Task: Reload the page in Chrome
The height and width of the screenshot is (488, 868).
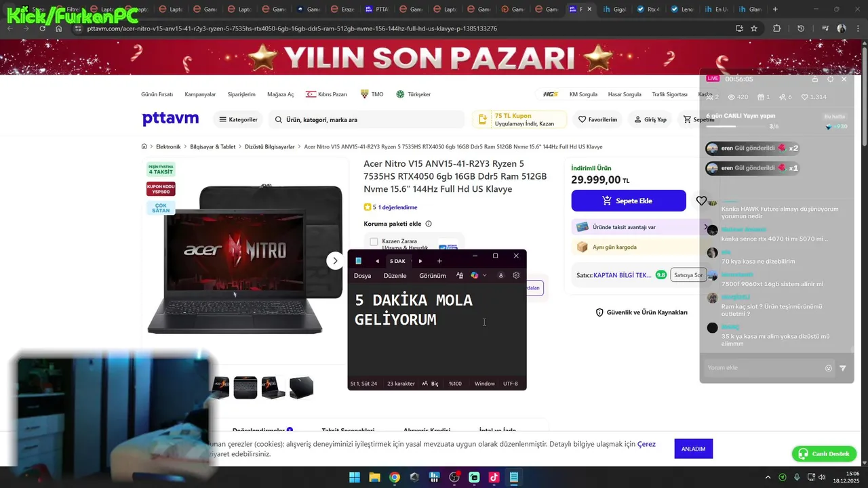Action: (42, 28)
